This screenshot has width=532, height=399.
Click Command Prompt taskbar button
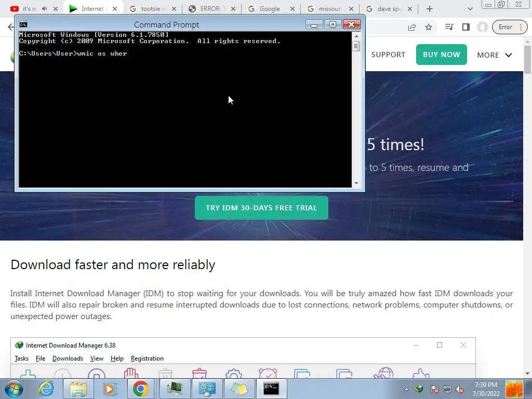[x=271, y=389]
